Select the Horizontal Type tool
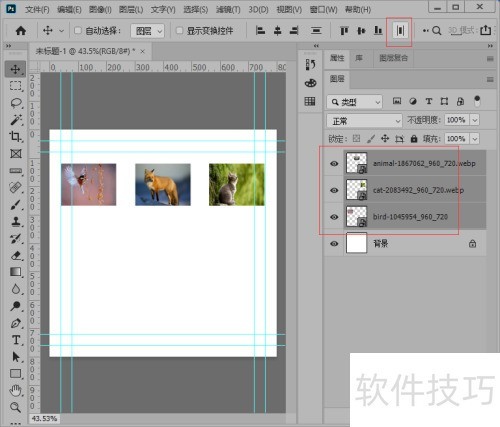The image size is (500, 427). 16,340
